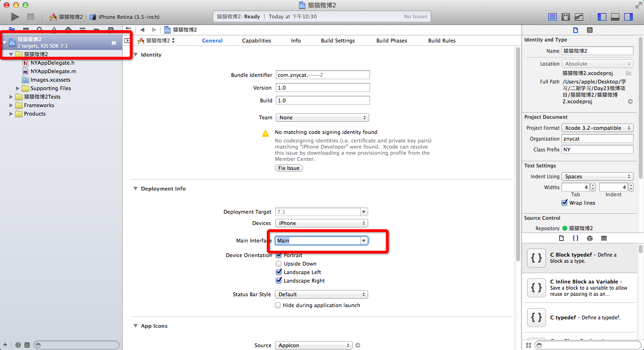
Task: Open the Quick Help inspector icon
Action: (x=590, y=30)
